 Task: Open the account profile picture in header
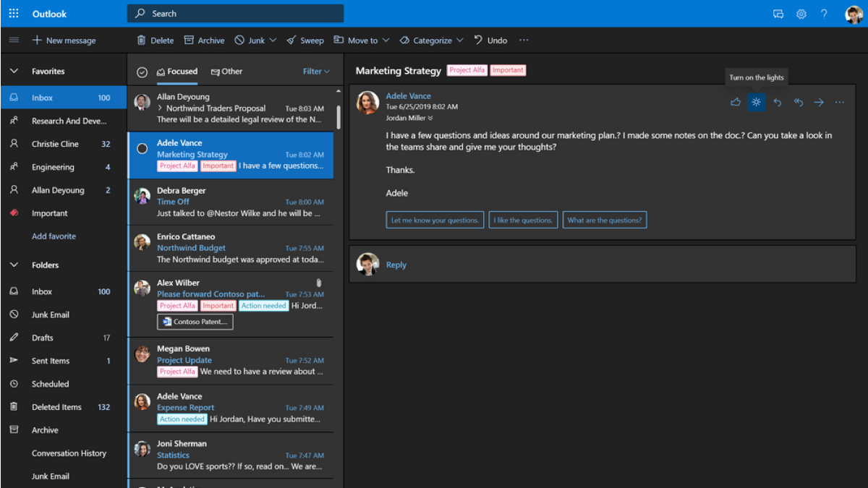(x=854, y=14)
